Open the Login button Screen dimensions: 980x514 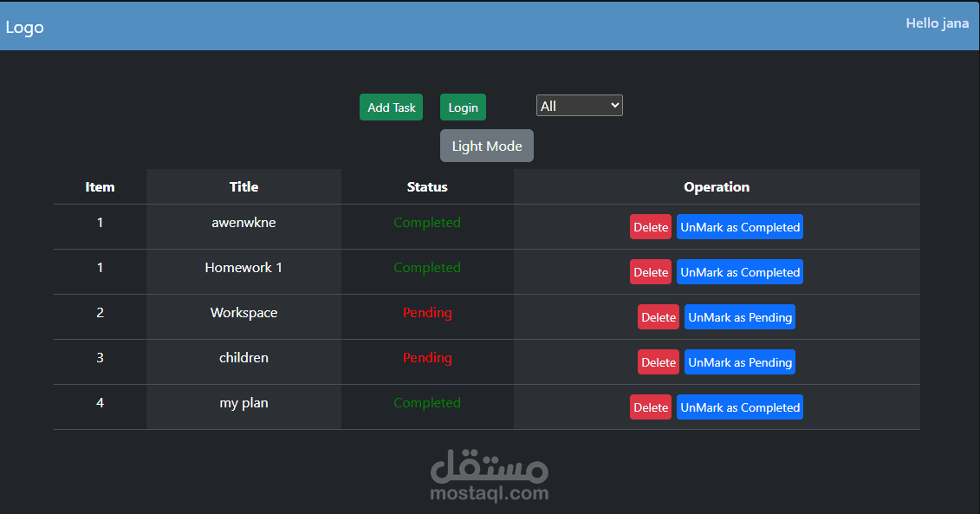(x=463, y=107)
